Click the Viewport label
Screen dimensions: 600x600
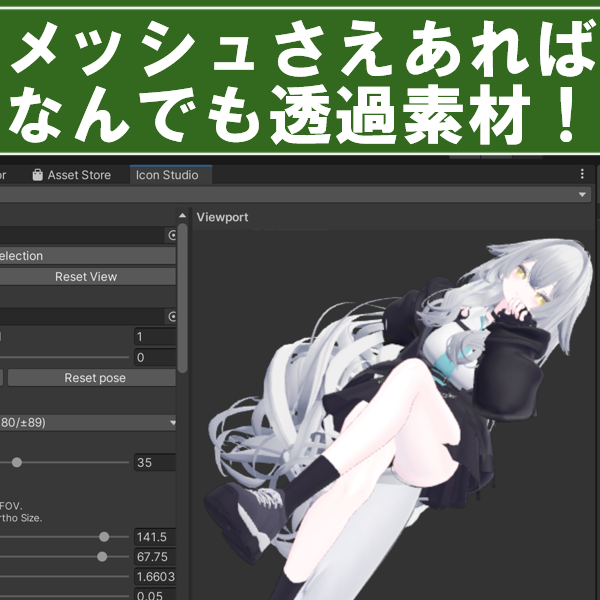click(222, 217)
